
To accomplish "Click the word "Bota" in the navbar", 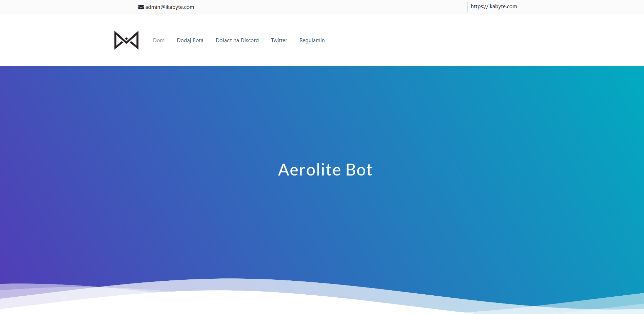I will point(198,40).
